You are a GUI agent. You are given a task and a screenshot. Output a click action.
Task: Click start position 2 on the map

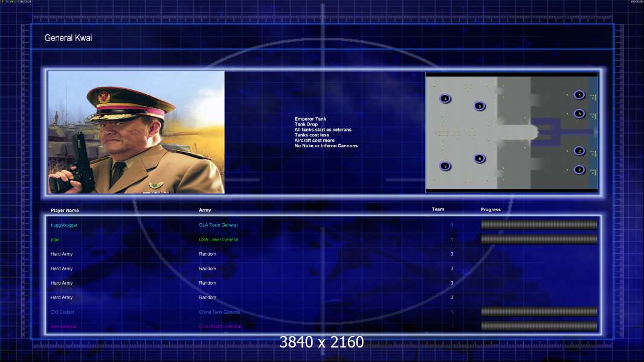click(x=579, y=151)
